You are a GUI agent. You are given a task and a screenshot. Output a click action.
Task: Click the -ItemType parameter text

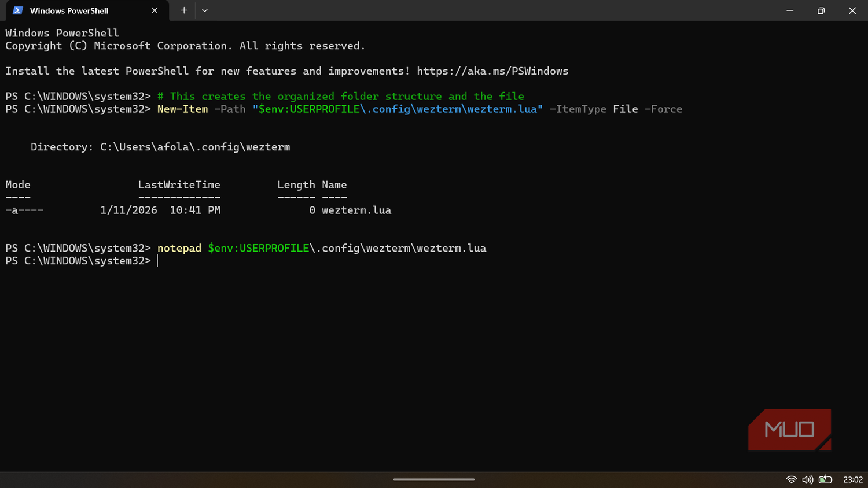(x=578, y=109)
